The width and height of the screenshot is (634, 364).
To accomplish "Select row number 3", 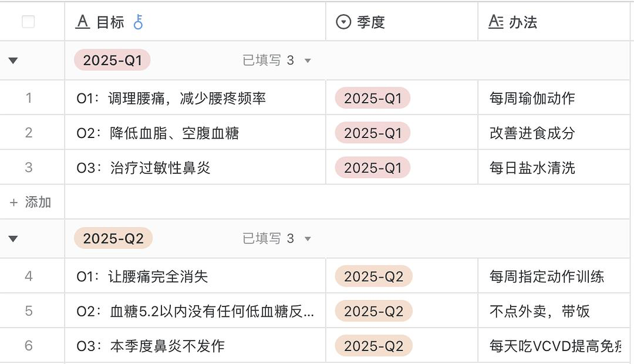I will pyautogui.click(x=29, y=167).
